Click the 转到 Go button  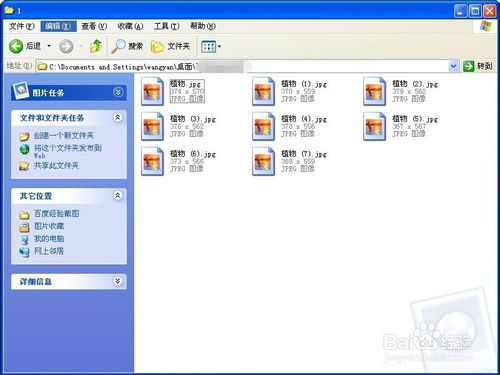pos(478,66)
